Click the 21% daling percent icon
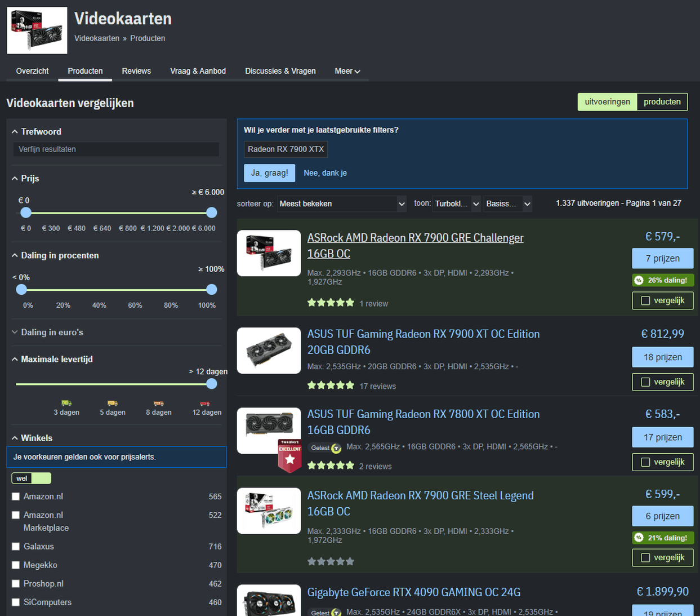 [639, 538]
